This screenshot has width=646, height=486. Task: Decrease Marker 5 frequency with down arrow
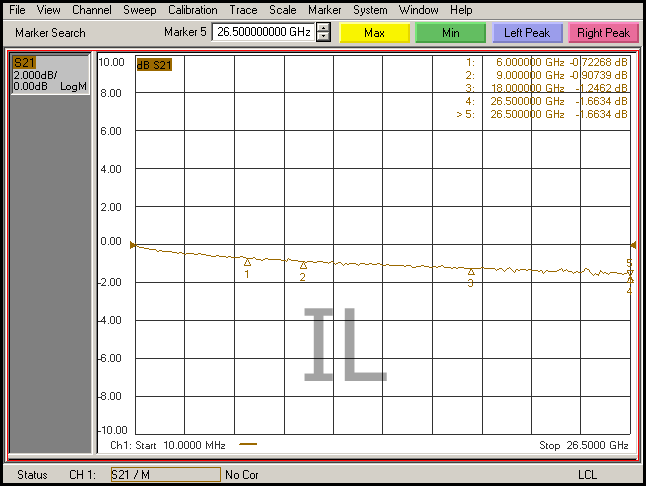[323, 37]
